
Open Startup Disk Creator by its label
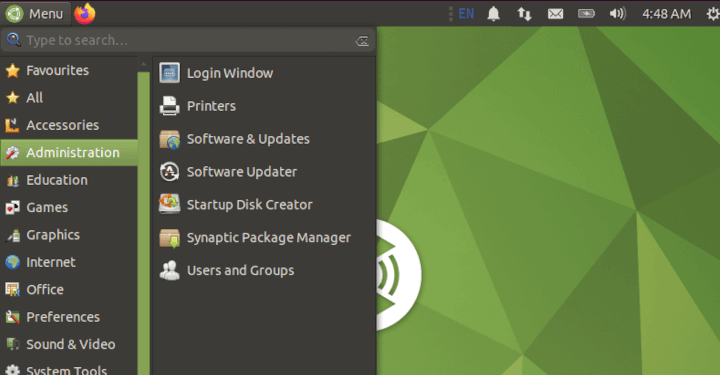click(249, 205)
